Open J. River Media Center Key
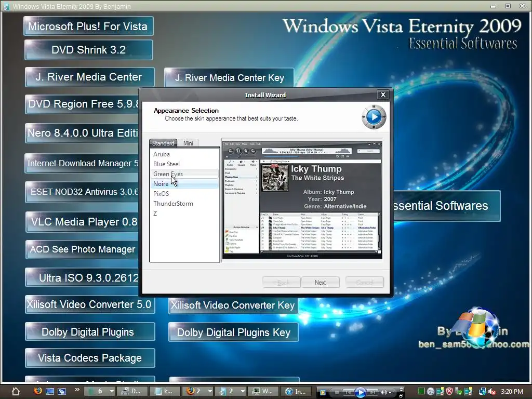This screenshot has height=399, width=532. click(x=229, y=78)
